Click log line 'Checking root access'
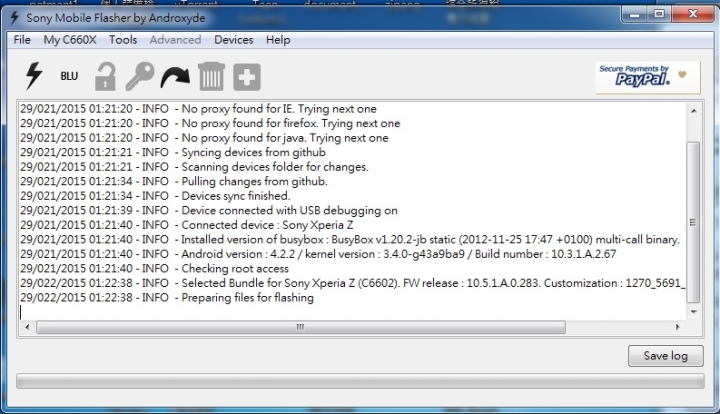The width and height of the screenshot is (720, 414). pos(154,269)
